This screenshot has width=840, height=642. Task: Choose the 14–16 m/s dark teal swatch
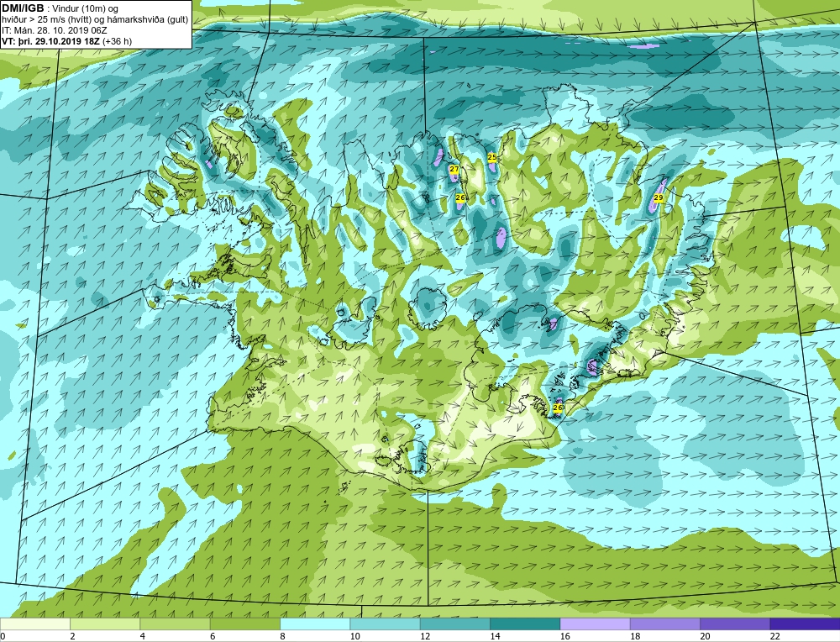coord(525,624)
